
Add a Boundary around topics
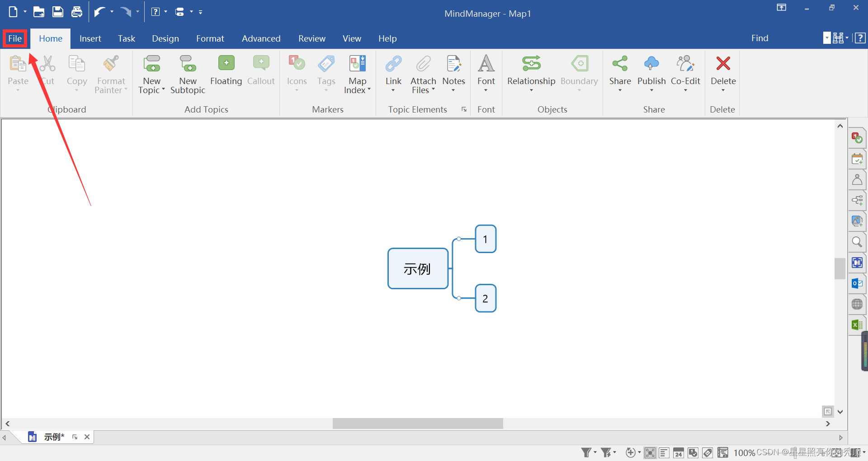579,72
